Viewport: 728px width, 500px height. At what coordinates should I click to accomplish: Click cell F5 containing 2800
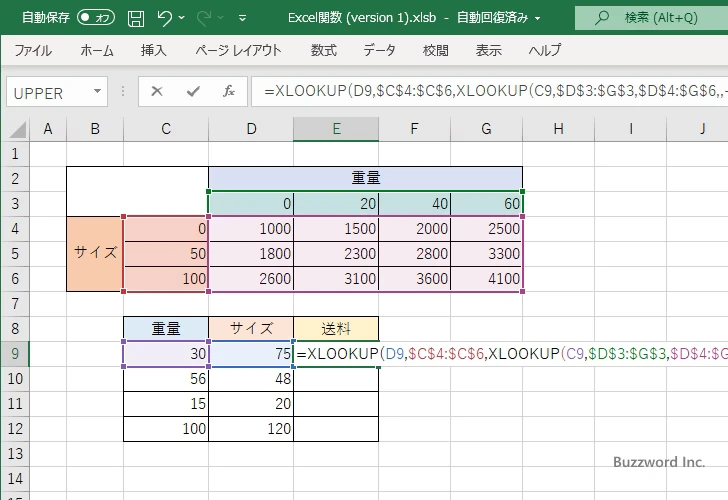pos(415,253)
